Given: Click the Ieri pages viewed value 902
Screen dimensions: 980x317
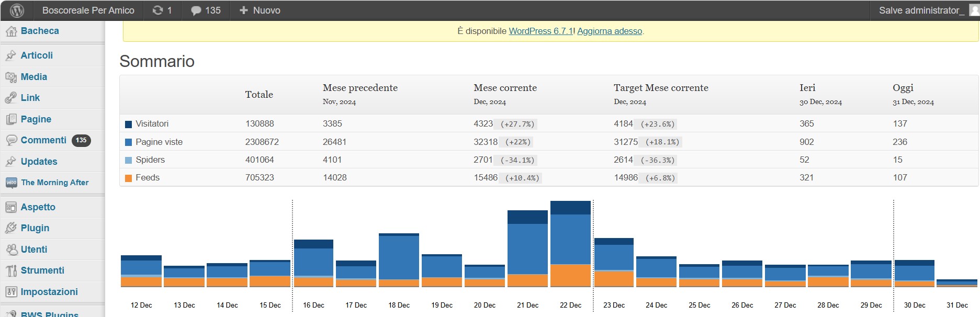Looking at the screenshot, I should coord(806,142).
